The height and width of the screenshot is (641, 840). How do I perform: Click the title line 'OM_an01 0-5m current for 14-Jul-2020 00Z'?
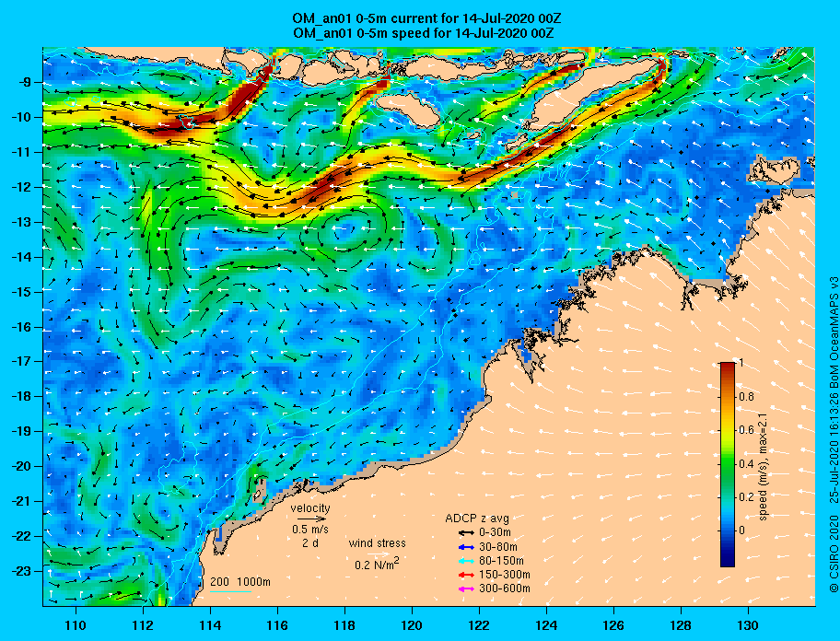pos(426,18)
